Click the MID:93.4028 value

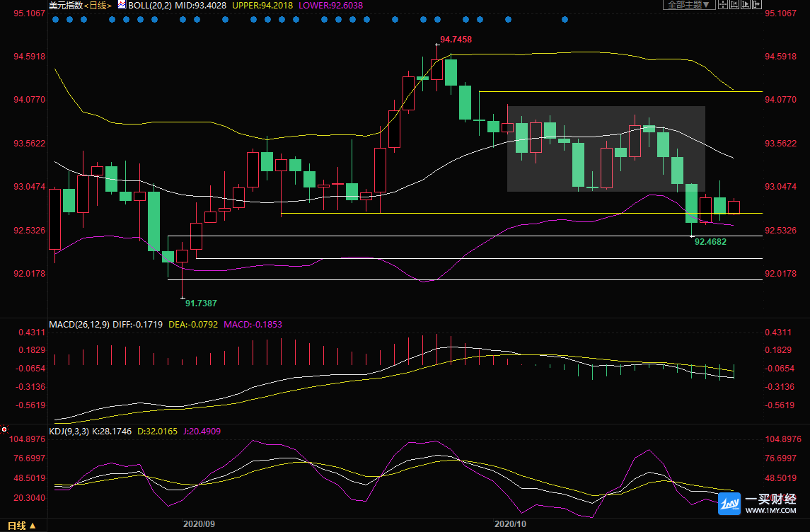(x=200, y=5)
